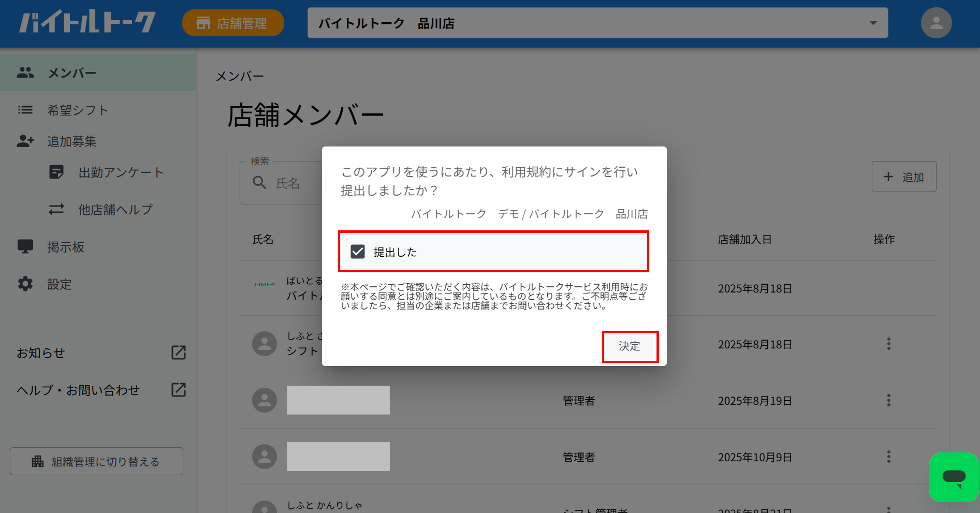The width and height of the screenshot is (980, 513).
Task: Open 他店舗ヘルプ in the sidebar
Action: pyautogui.click(x=98, y=210)
